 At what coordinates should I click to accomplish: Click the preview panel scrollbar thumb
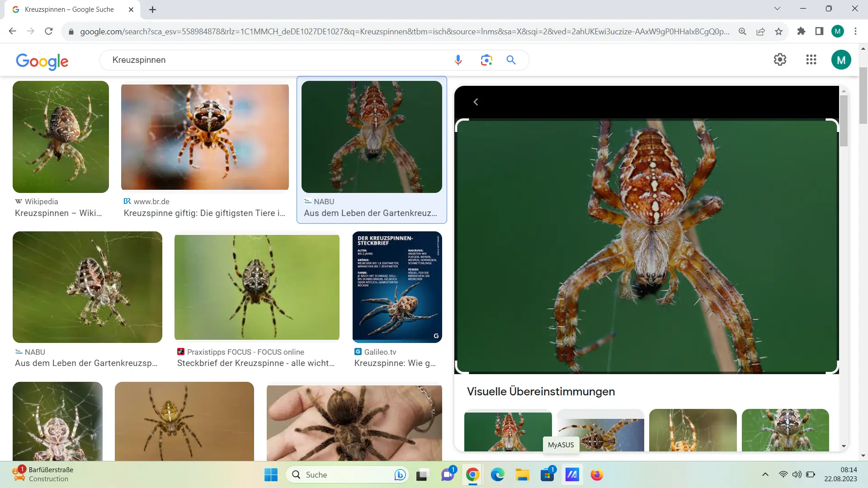click(x=844, y=120)
